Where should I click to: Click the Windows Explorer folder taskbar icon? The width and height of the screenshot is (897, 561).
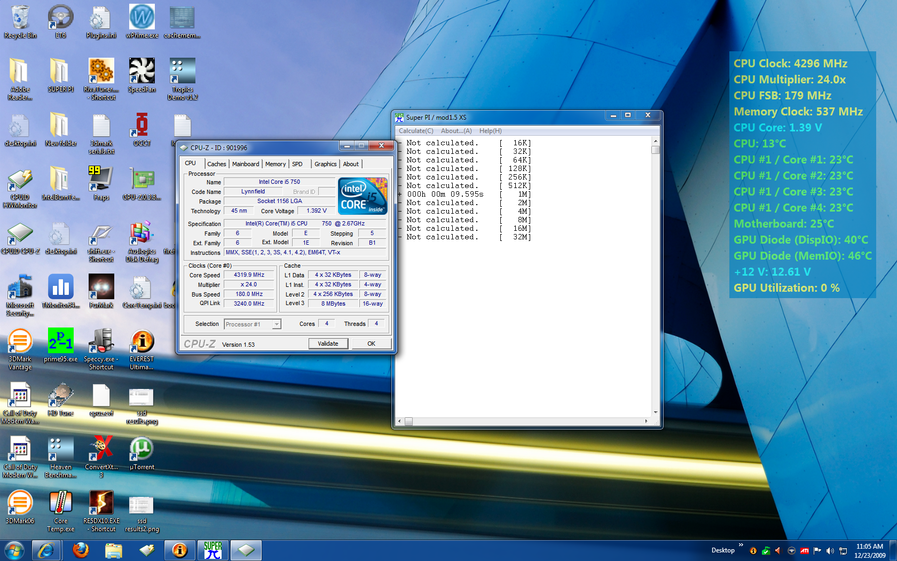tap(114, 550)
